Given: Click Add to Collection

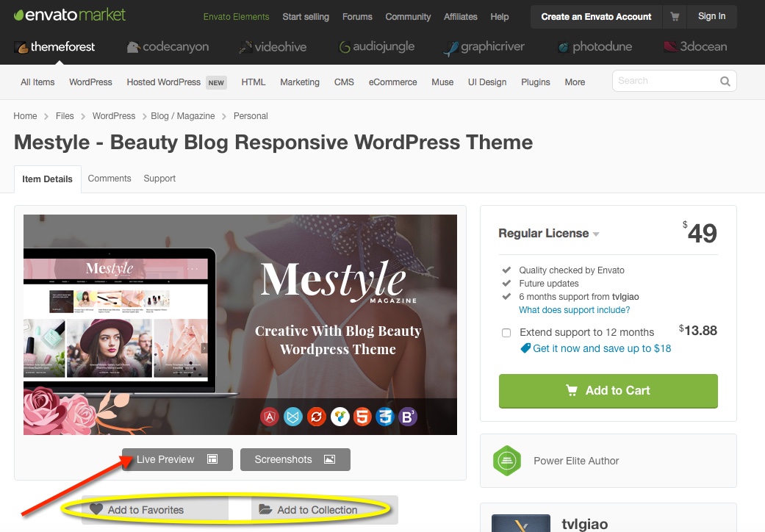Looking at the screenshot, I should (x=324, y=509).
